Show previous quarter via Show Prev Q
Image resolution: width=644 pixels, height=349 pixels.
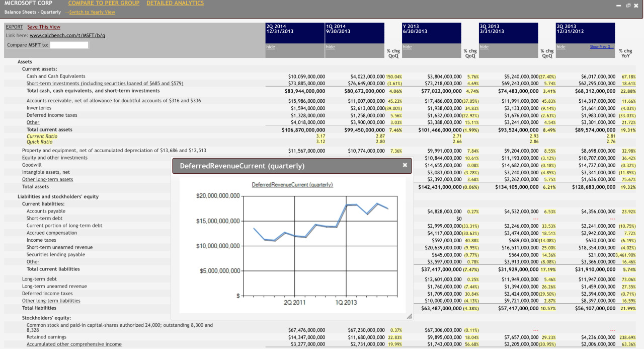602,47
